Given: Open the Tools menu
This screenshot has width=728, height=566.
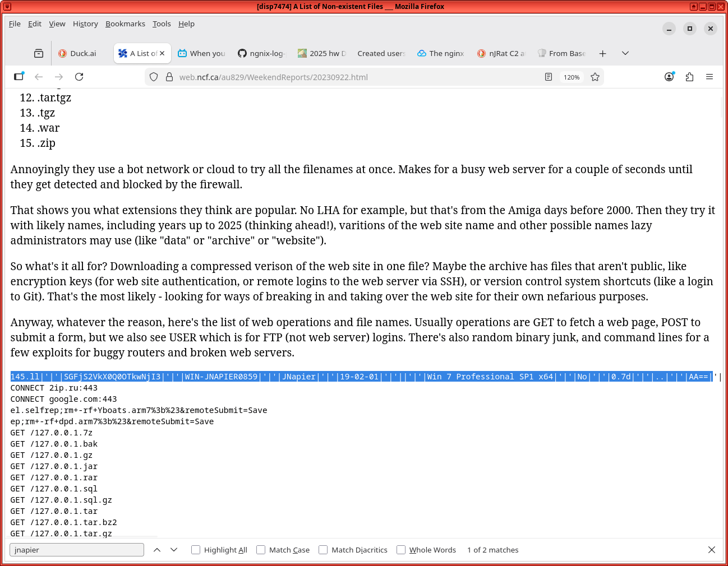Looking at the screenshot, I should tap(162, 24).
